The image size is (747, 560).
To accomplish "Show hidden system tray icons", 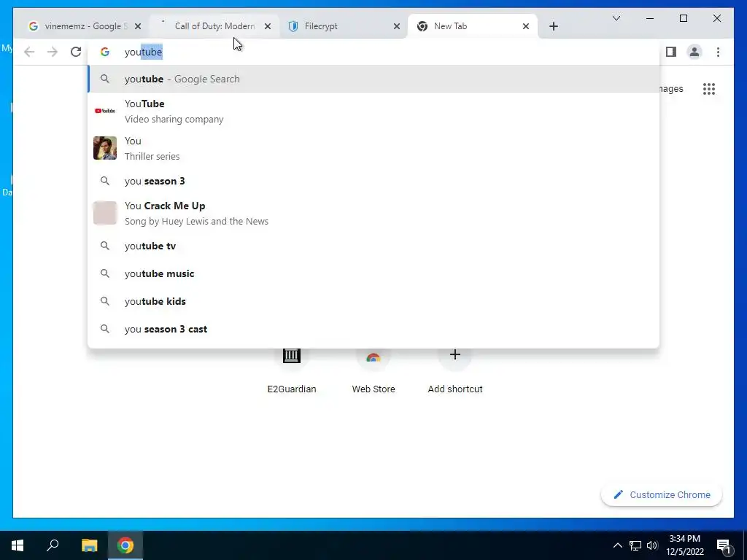I will point(617,545).
